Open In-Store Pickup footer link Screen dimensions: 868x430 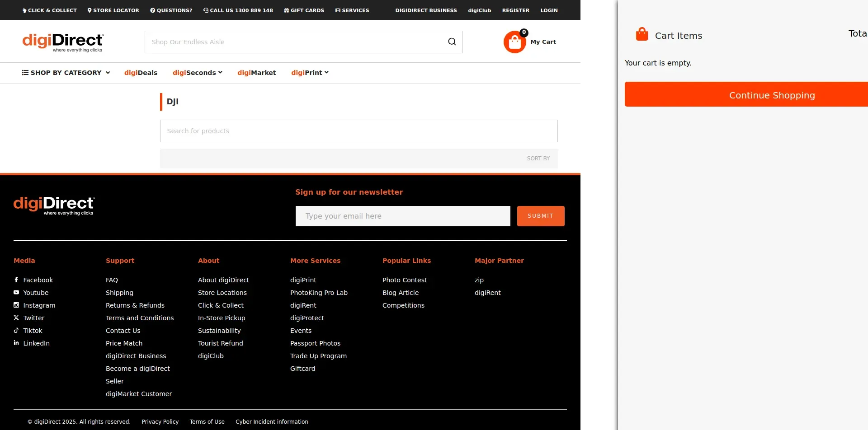point(222,318)
